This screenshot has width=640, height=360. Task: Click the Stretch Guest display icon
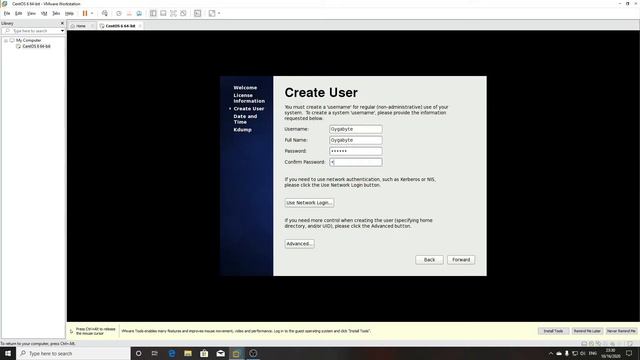tap(212, 13)
